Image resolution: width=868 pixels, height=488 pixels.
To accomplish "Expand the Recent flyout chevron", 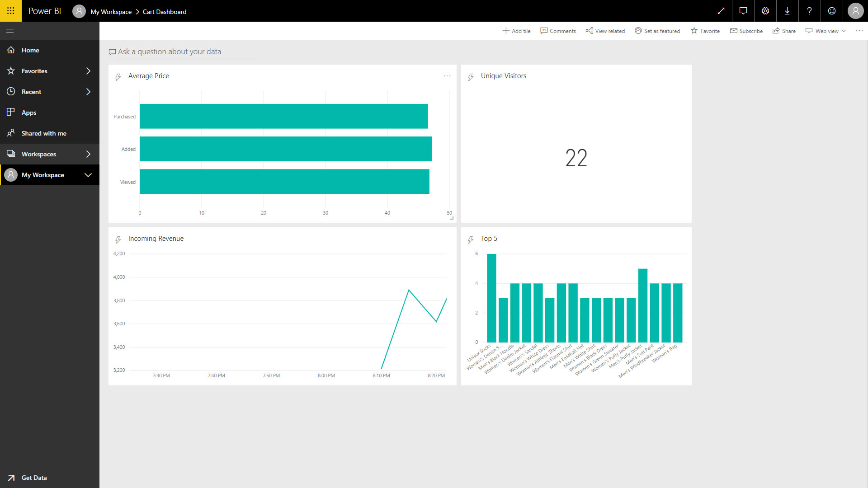I will click(88, 92).
